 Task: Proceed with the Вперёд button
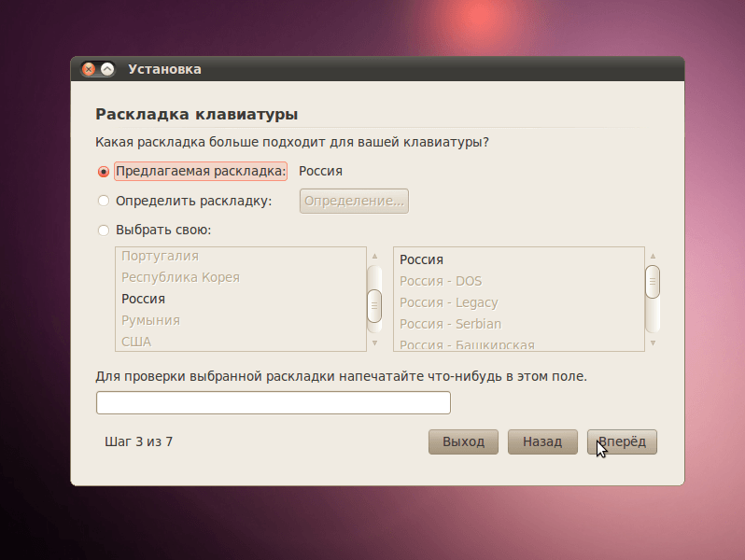(622, 442)
